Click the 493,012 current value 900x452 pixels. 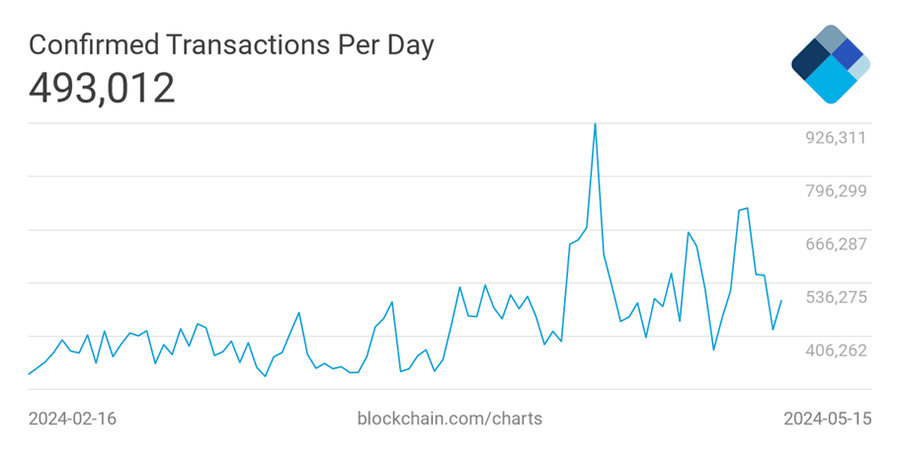(x=102, y=89)
